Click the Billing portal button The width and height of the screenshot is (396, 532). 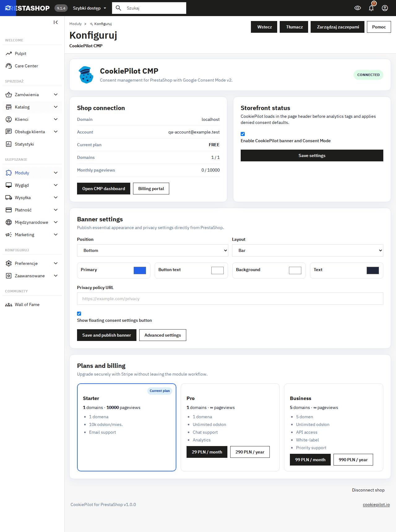tap(151, 189)
